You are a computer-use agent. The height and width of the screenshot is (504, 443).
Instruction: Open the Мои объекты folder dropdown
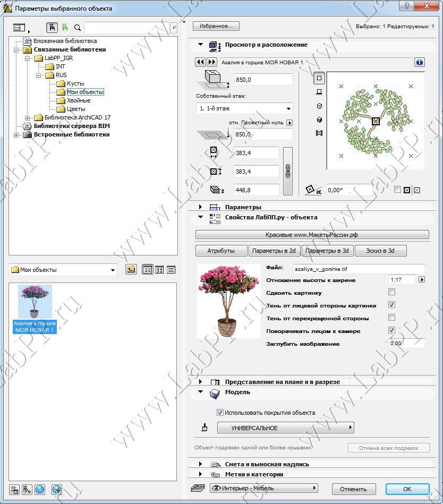63,270
